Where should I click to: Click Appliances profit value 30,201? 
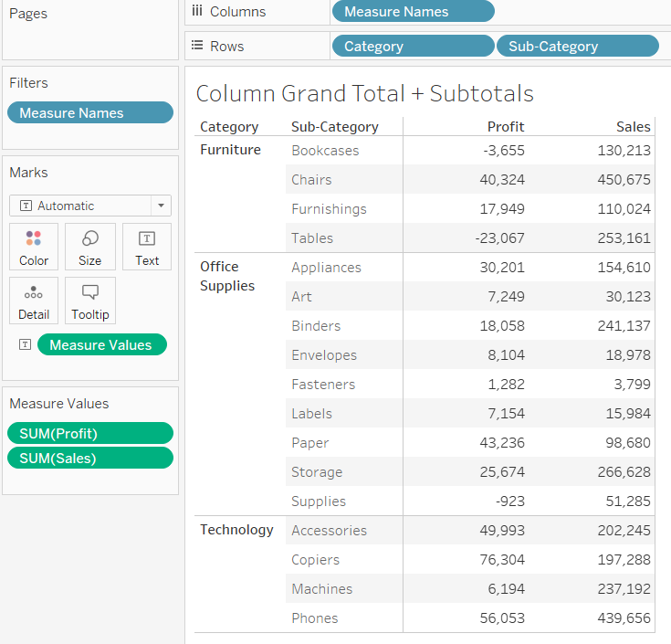point(502,267)
